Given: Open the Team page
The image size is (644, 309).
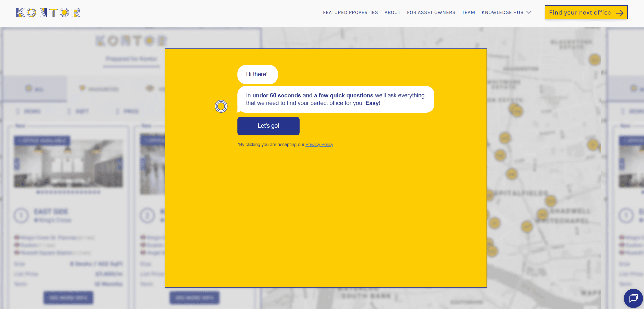Looking at the screenshot, I should pyautogui.click(x=468, y=12).
